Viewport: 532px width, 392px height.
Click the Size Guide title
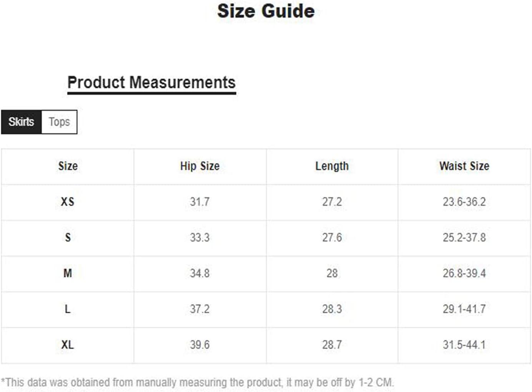pyautogui.click(x=266, y=11)
